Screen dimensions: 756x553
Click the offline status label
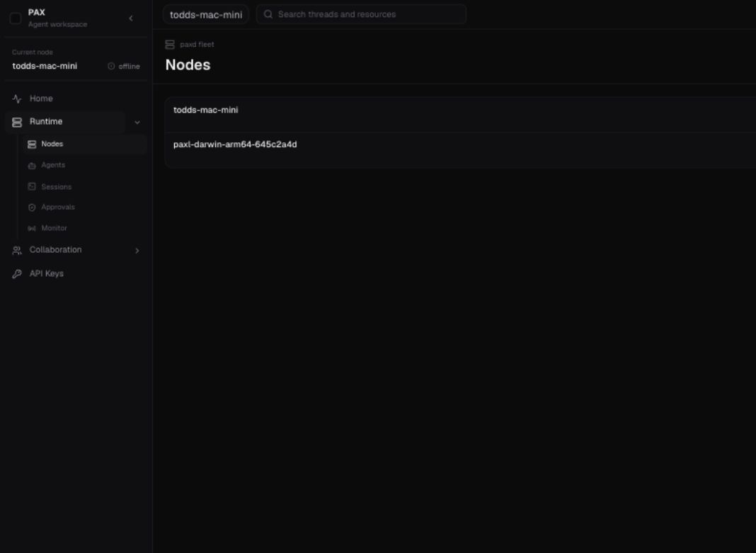click(x=130, y=67)
